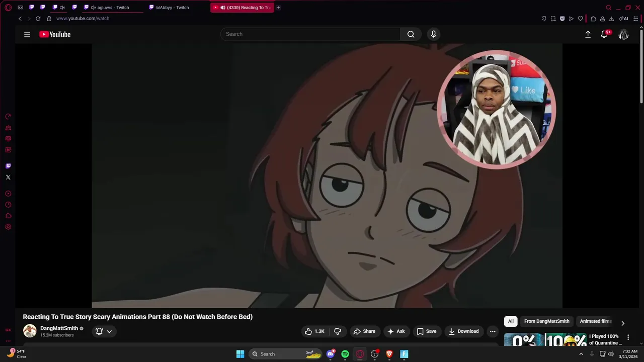This screenshot has width=644, height=362.
Task: Open the browser downloads tray icon
Action: tap(611, 19)
